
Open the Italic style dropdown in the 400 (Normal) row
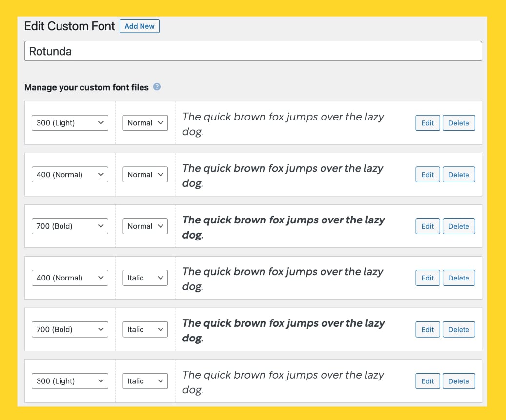145,278
